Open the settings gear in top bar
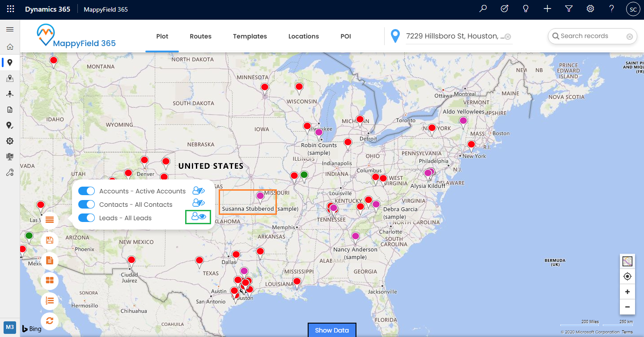This screenshot has width=644, height=337. 590,9
